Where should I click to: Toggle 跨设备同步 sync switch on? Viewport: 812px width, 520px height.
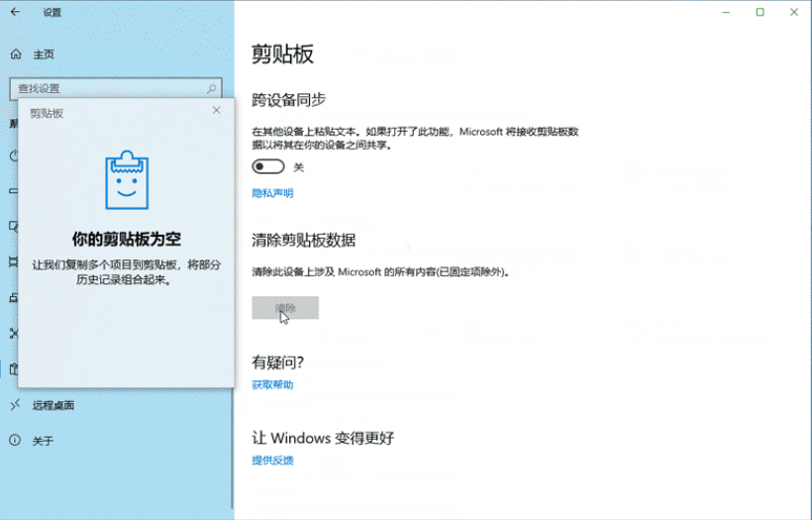click(x=268, y=166)
